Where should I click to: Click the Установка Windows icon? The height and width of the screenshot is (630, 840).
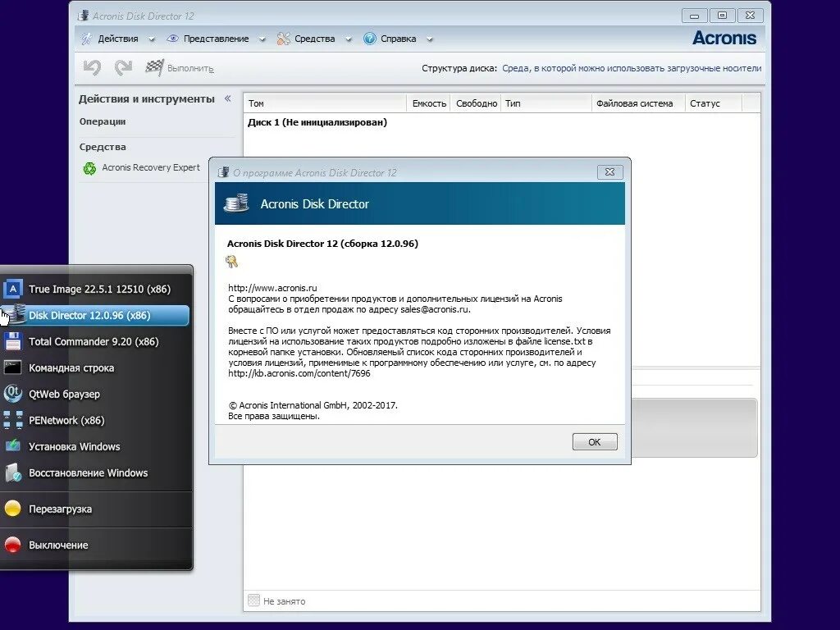click(x=13, y=445)
